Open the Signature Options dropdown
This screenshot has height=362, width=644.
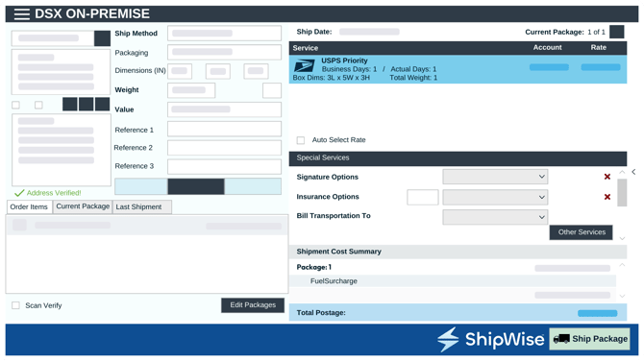pyautogui.click(x=495, y=177)
